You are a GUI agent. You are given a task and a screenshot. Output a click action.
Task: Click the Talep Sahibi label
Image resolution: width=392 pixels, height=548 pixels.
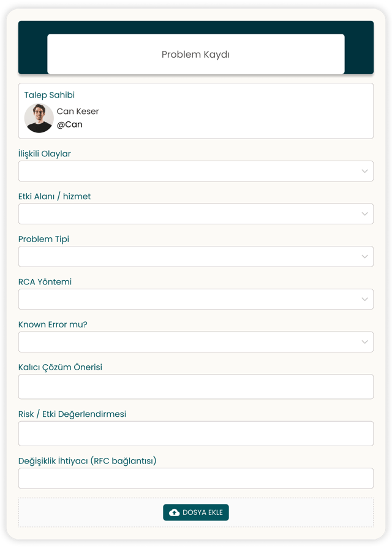pos(50,95)
